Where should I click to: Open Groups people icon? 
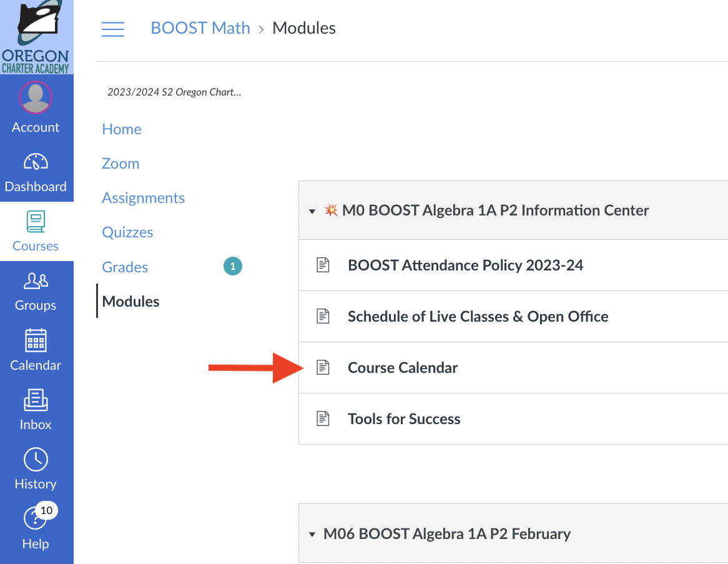tap(36, 281)
